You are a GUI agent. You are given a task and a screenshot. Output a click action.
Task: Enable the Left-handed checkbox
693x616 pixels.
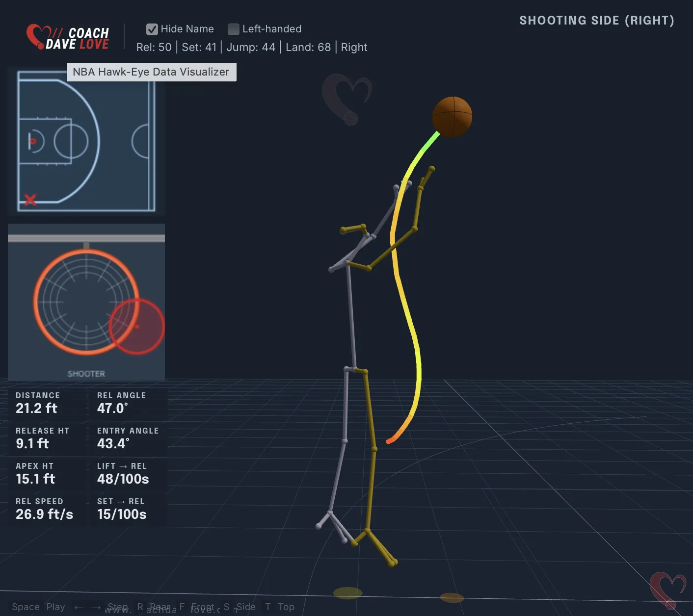pos(234,29)
